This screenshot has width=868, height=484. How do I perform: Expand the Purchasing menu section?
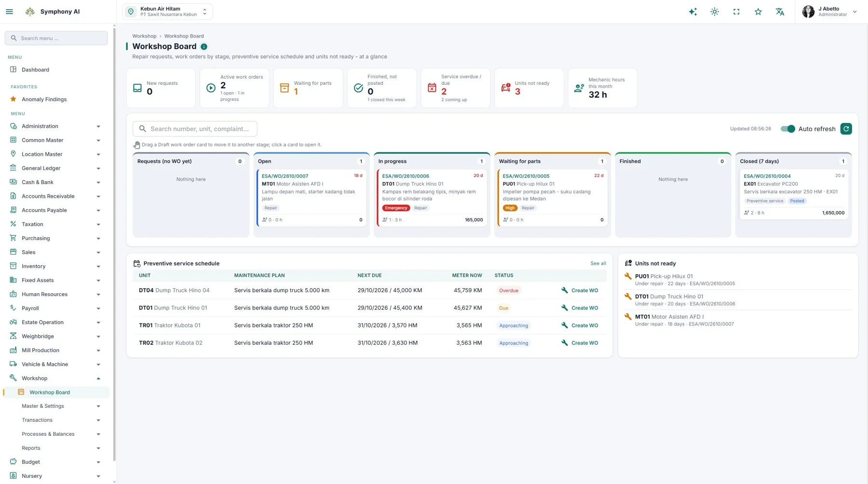[x=55, y=238]
